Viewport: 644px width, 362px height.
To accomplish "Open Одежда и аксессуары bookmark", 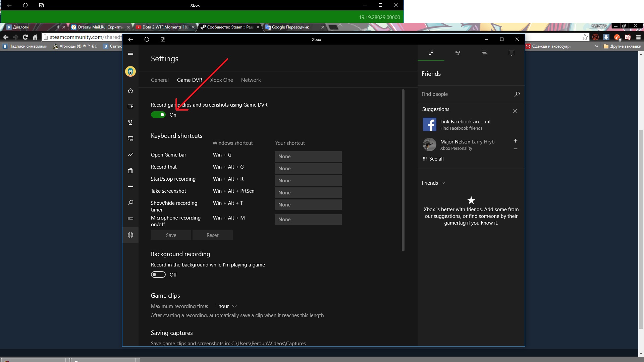I will [x=548, y=46].
